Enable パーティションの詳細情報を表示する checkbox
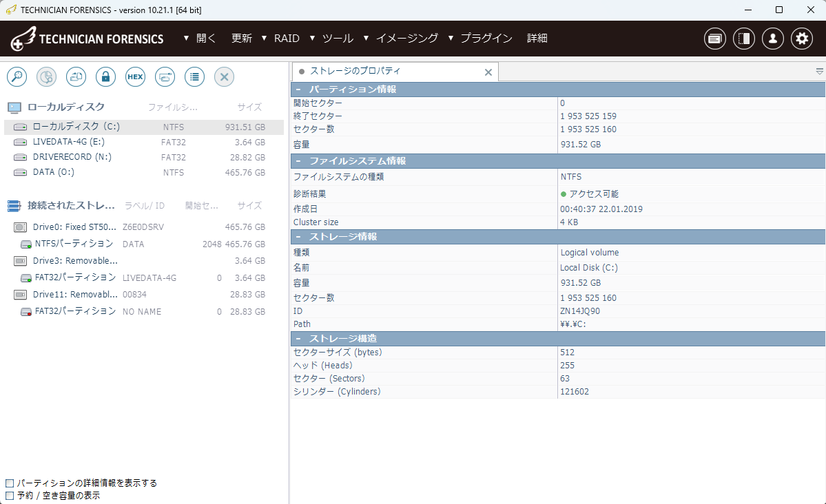The image size is (826, 504). (10, 483)
